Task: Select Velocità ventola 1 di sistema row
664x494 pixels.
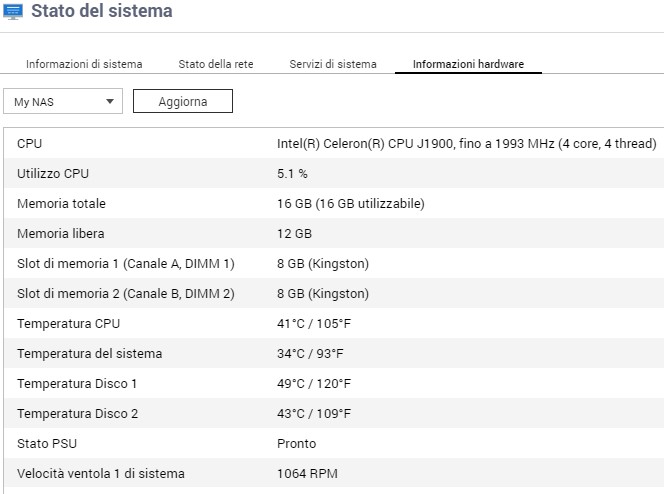Action: pyautogui.click(x=333, y=474)
